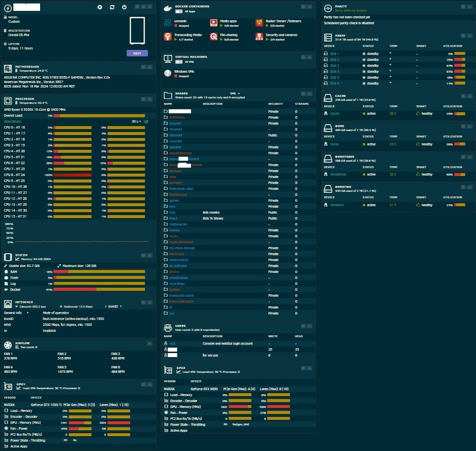Click the server case image thumbnail
Image resolution: width=476 pixels, height=451 pixels.
click(137, 31)
